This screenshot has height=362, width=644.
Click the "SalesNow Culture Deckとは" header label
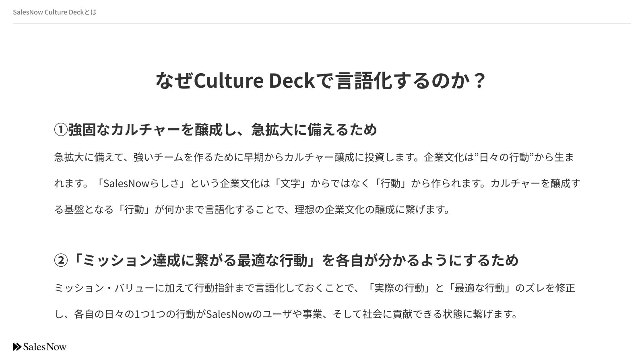click(55, 12)
